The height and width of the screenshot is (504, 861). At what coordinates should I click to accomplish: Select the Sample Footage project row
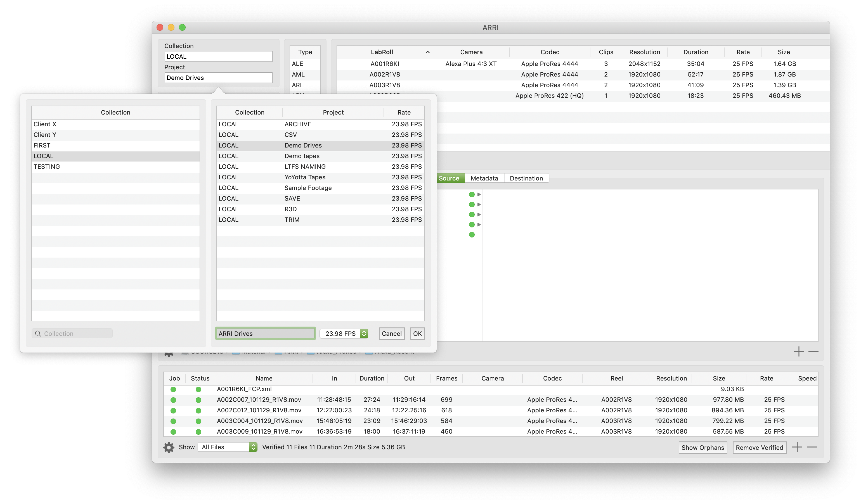[x=320, y=188]
